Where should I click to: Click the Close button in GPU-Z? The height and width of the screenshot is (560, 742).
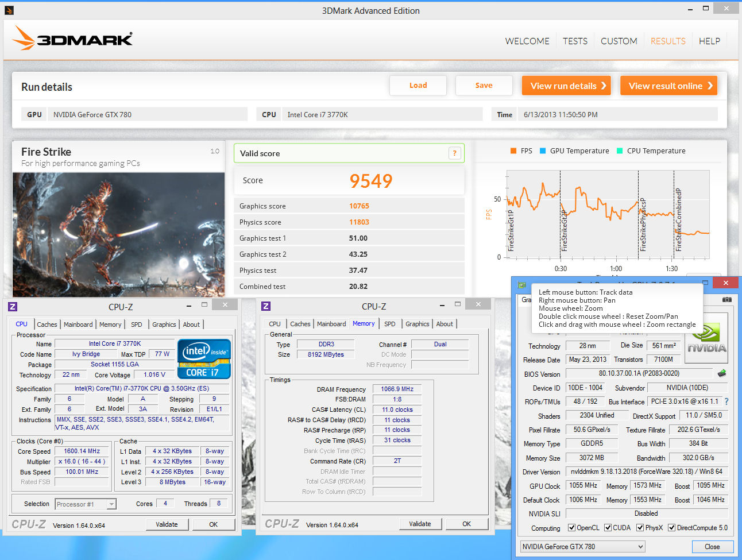pos(712,547)
